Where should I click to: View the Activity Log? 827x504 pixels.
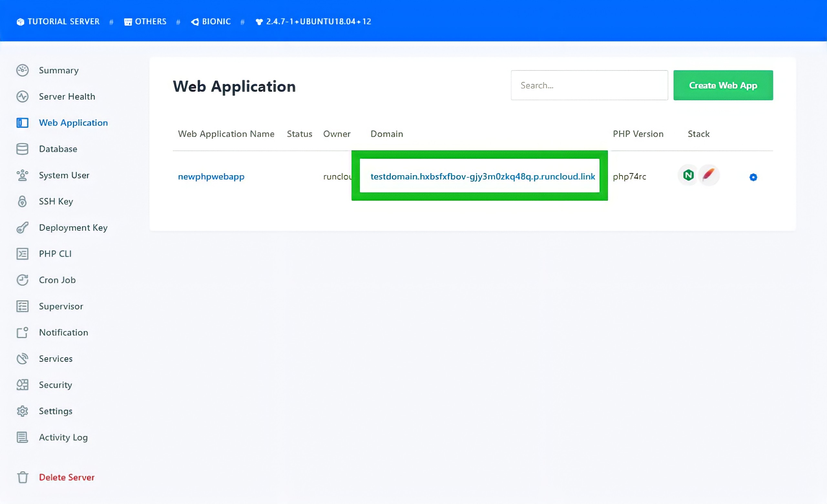[63, 437]
